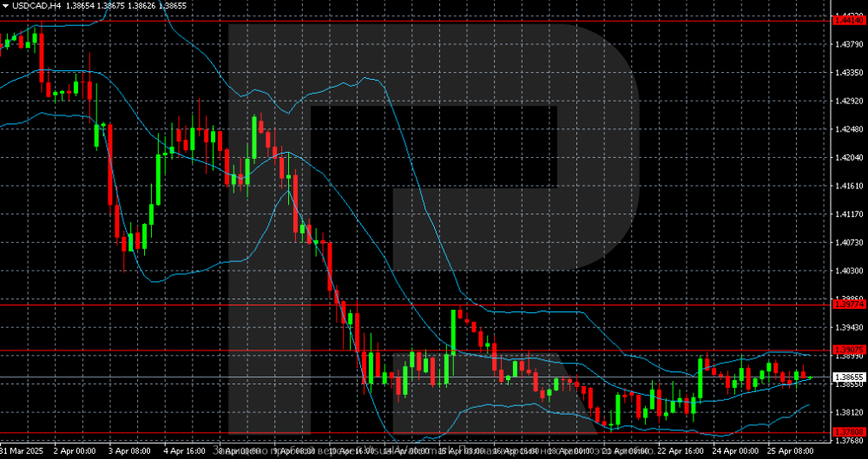Click the triangle arrow beside USDCAD,H4
The image size is (868, 459).
[x=5, y=5]
